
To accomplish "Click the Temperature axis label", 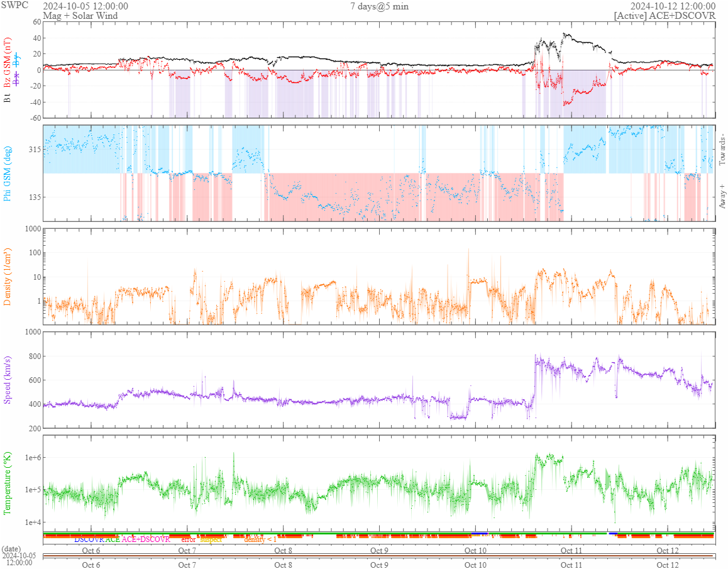I will [7, 483].
